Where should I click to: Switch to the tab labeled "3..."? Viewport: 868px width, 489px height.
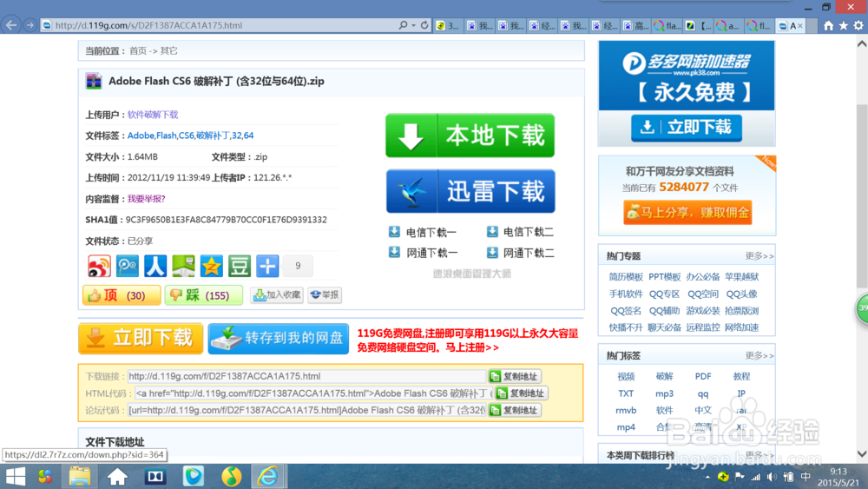(447, 25)
